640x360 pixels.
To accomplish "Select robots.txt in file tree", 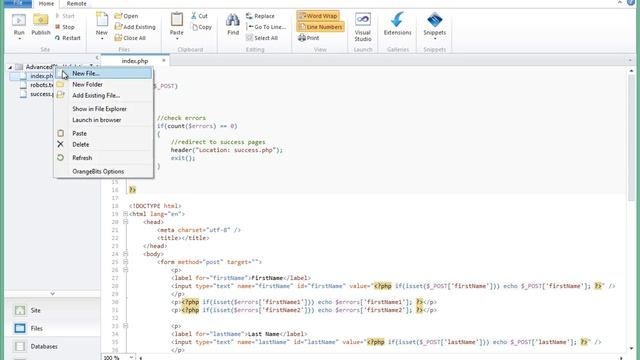I will pyautogui.click(x=37, y=85).
